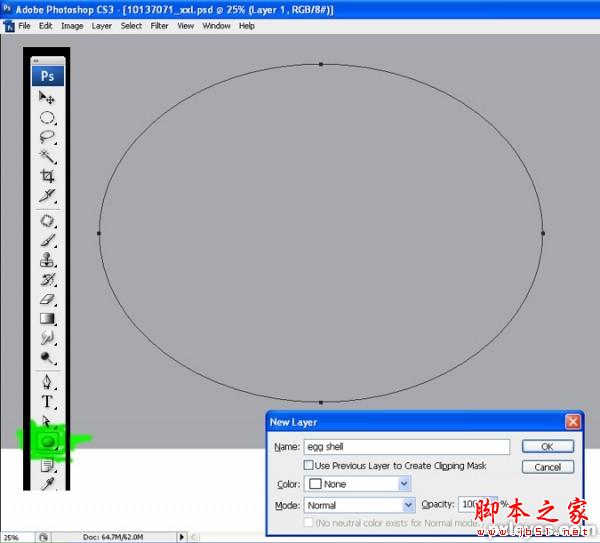Select the Clone Stamp tool
The height and width of the screenshot is (543, 600).
tap(47, 260)
